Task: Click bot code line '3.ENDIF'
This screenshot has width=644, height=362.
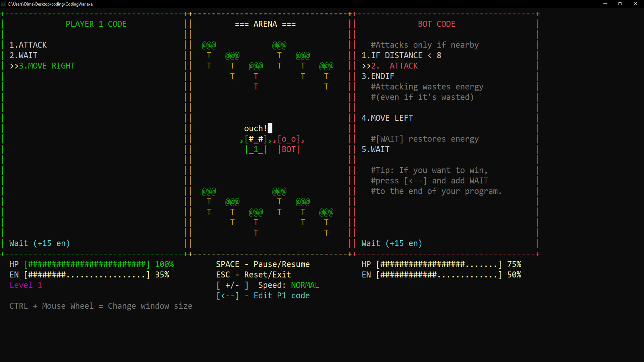Action: [x=378, y=76]
